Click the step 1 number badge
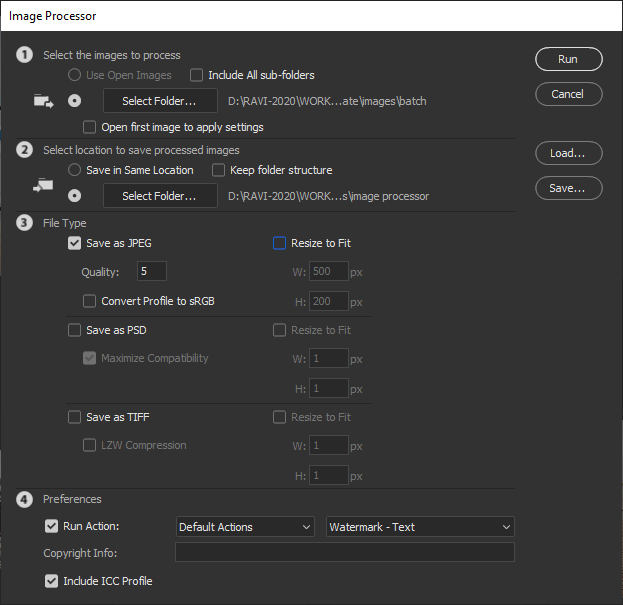 [x=24, y=55]
